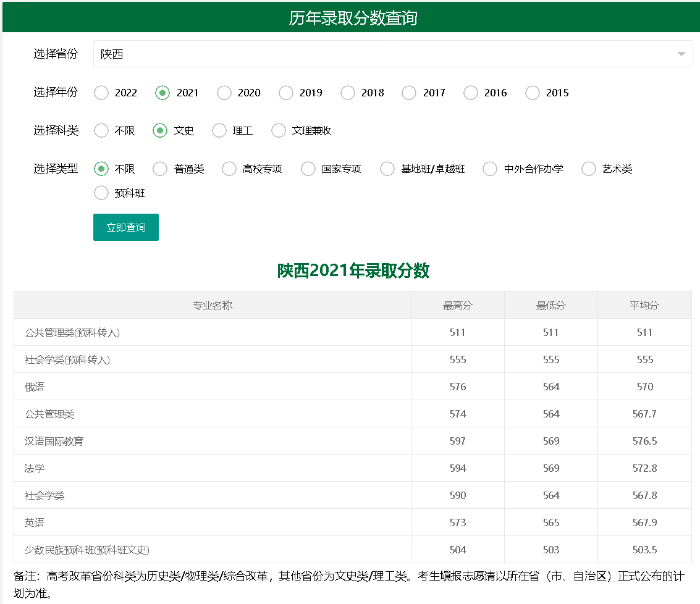Viewport: 700px width, 604px height.
Task: Click the 法学 major name
Action: [x=35, y=468]
